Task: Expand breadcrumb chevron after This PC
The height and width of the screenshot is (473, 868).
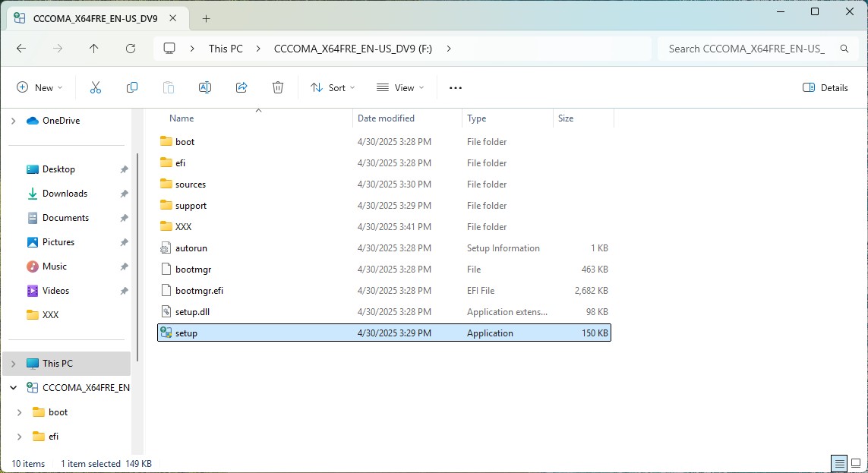Action: 258,49
